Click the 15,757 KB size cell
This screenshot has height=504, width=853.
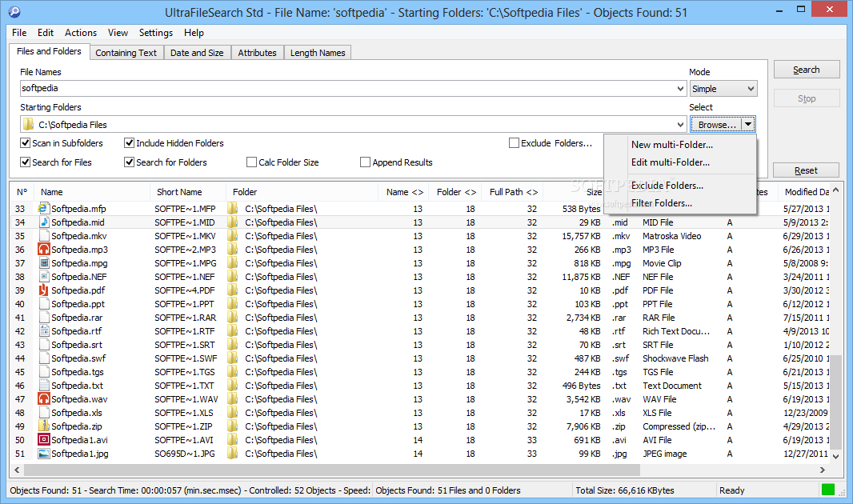(x=581, y=236)
